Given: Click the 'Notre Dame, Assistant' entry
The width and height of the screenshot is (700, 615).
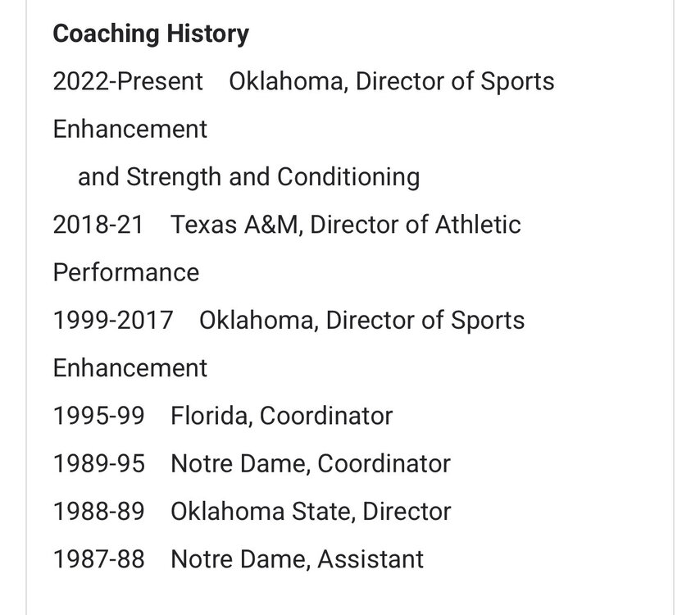Looking at the screenshot, I should [x=298, y=558].
